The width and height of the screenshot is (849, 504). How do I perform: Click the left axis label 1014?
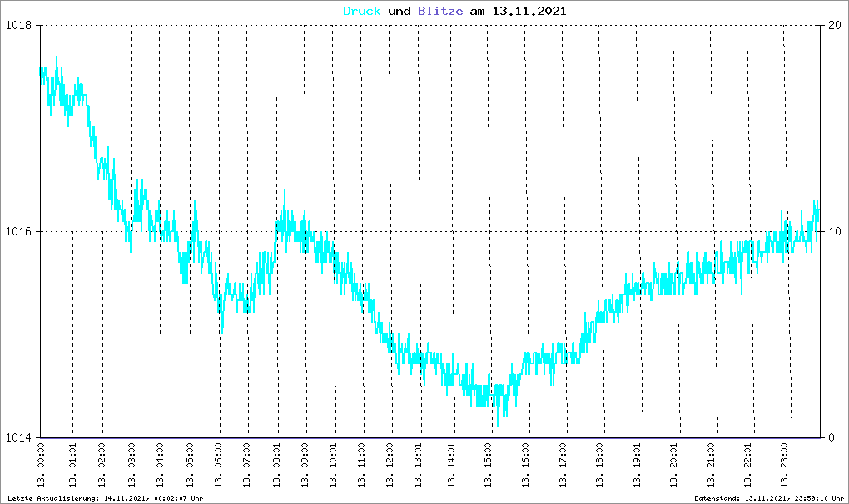pos(18,437)
